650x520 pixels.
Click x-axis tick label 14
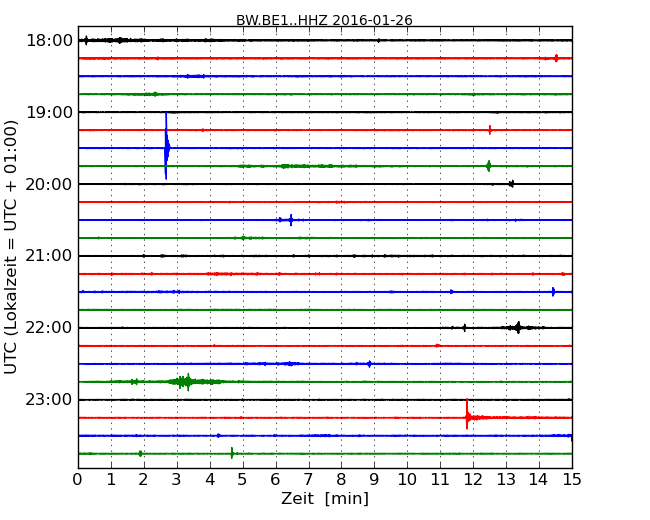tap(539, 479)
